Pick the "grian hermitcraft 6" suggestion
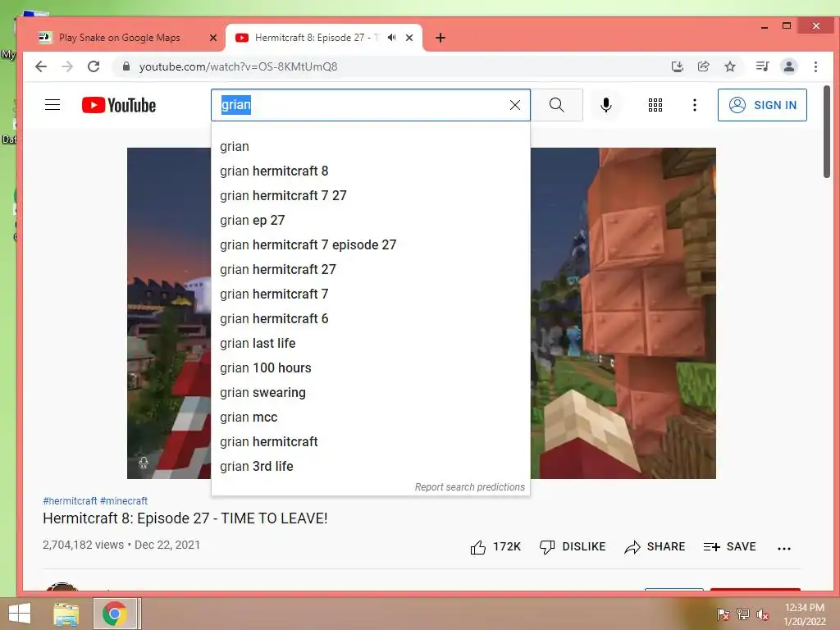The width and height of the screenshot is (840, 630). point(370,319)
